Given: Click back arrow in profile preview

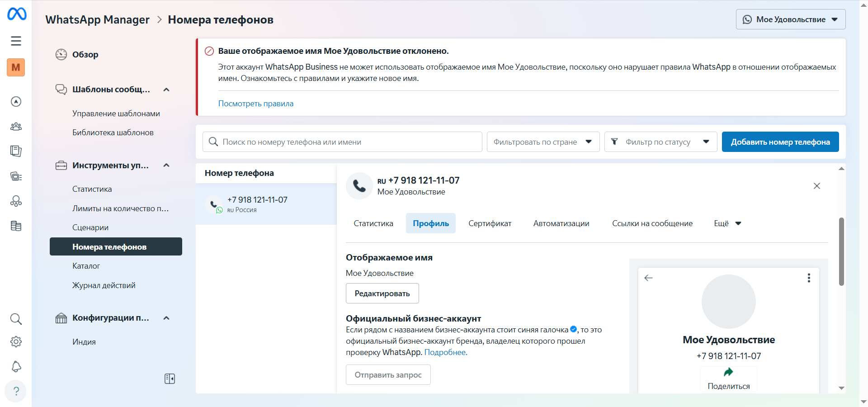Looking at the screenshot, I should click(x=648, y=278).
